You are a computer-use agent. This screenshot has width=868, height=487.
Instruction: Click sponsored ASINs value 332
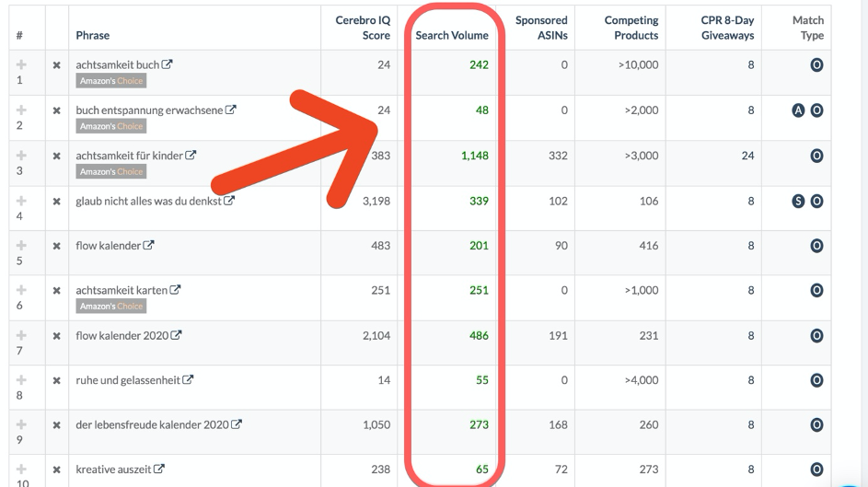point(558,156)
